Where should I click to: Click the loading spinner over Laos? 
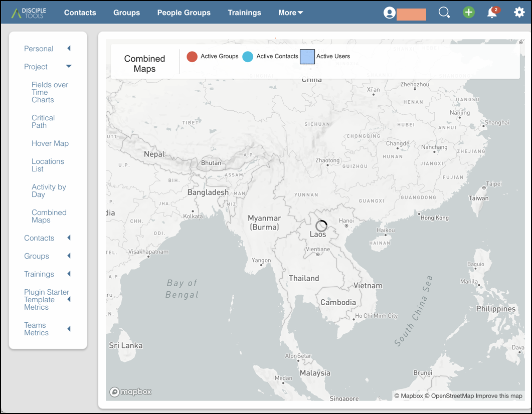pos(321,225)
